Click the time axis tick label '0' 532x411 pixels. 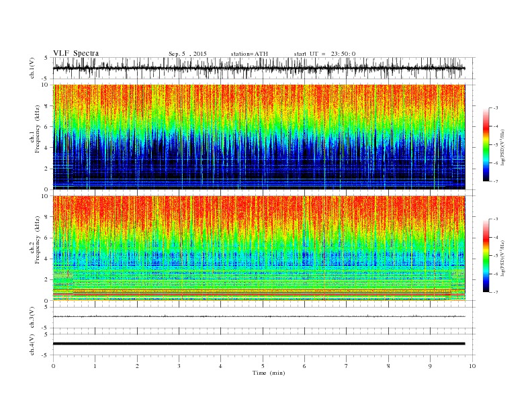(53, 366)
